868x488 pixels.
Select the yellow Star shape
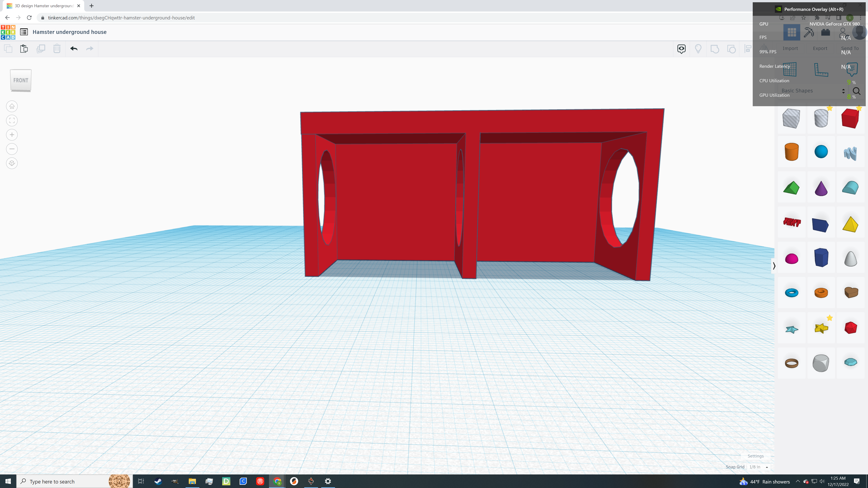(x=821, y=328)
